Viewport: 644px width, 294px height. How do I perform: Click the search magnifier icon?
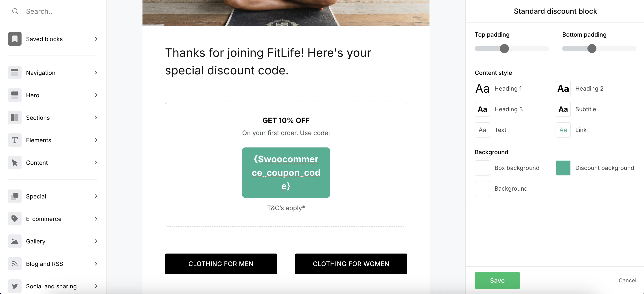click(15, 11)
